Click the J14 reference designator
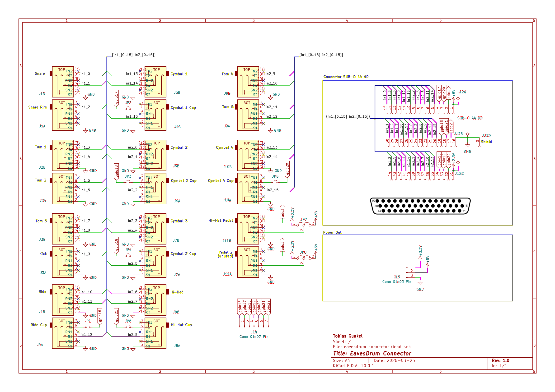The height and width of the screenshot is (392, 555). 254,332
